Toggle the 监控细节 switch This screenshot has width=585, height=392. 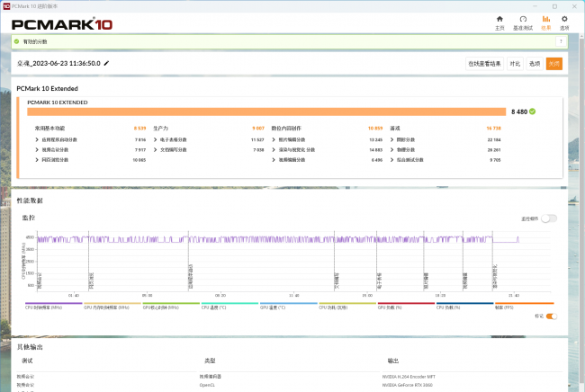(x=549, y=218)
